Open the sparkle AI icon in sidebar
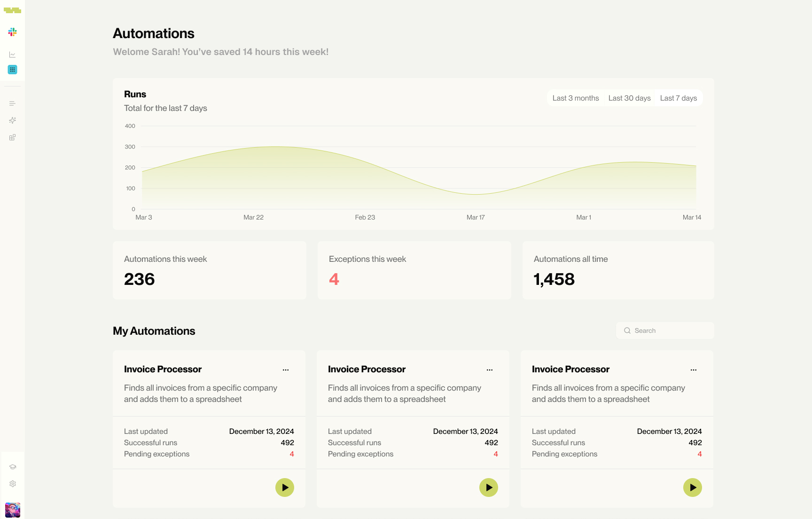 13,120
